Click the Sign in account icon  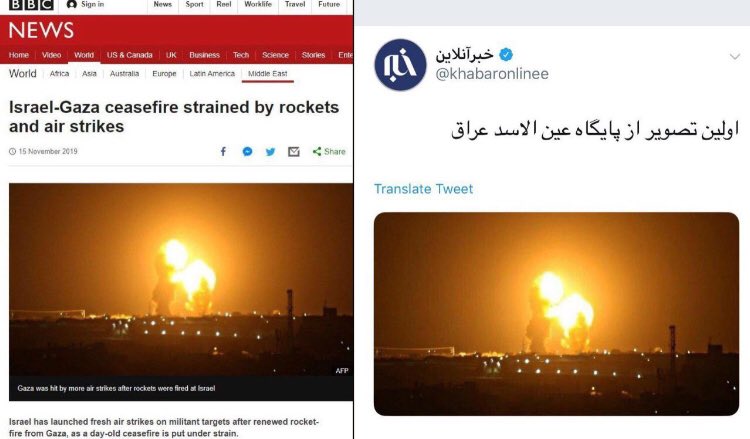72,4
